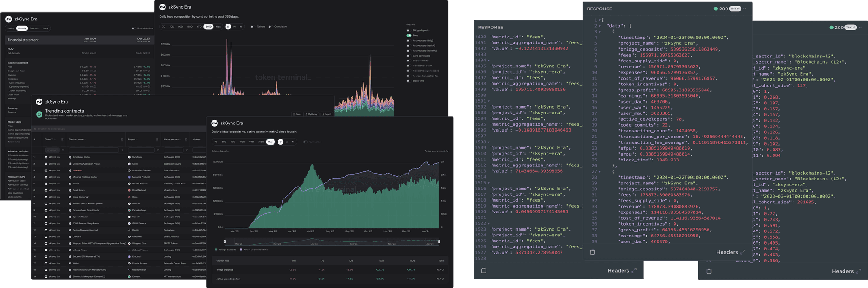Click TRY IT in the right Response panel
Viewport: 868px width, 288px height.
(851, 27)
